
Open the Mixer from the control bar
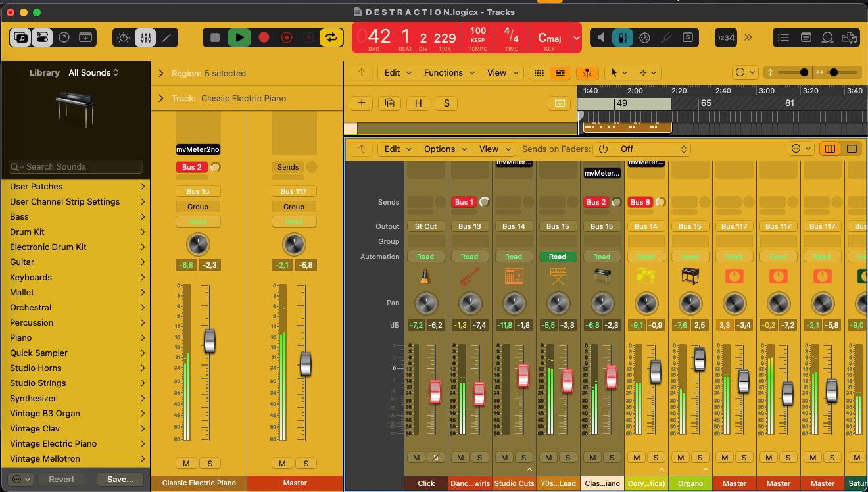(x=145, y=37)
